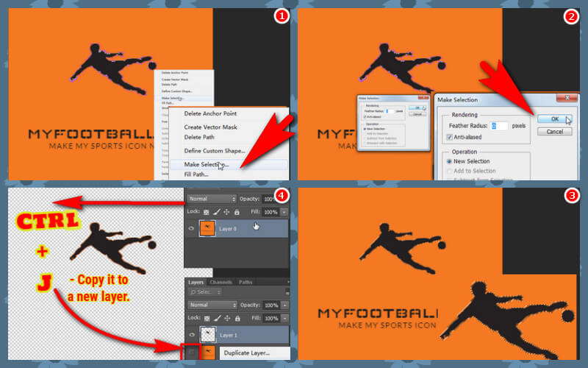Toggle Anti-aliased checkbox in large Make Selection dialog
This screenshot has height=368, width=588.
tap(448, 138)
